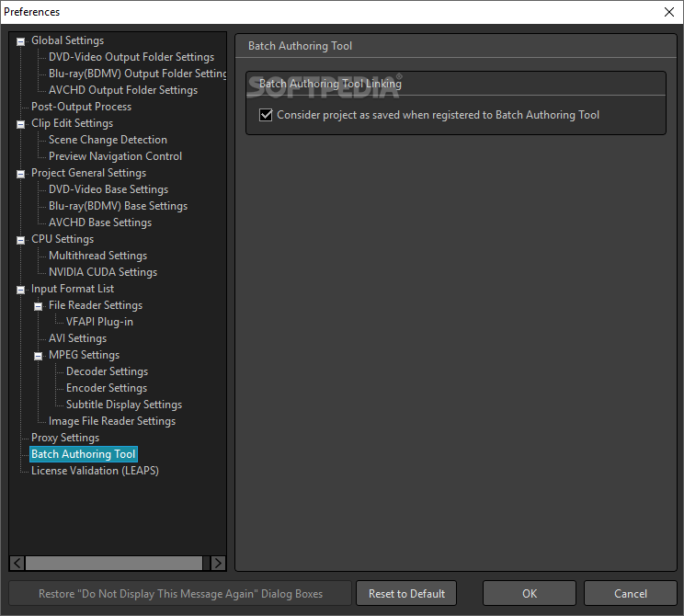Open Proxy Settings
Viewport: 684px width, 616px height.
click(x=65, y=439)
